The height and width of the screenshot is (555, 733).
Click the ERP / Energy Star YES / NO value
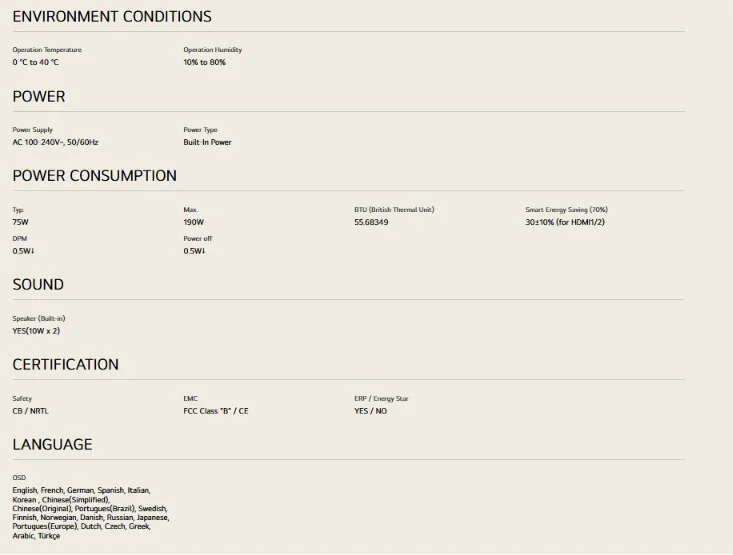[x=370, y=411]
